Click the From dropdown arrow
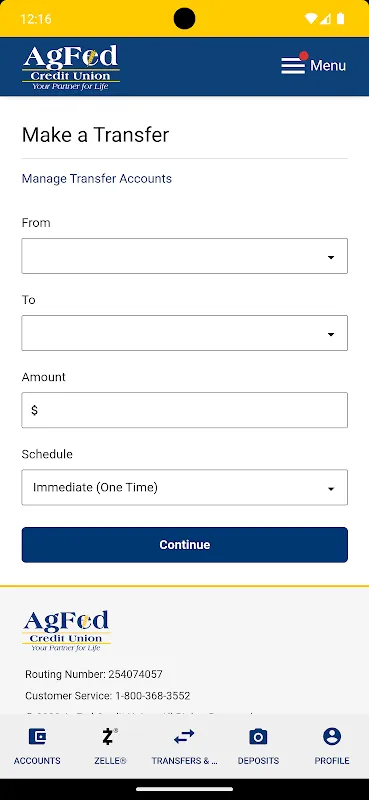 click(x=331, y=257)
